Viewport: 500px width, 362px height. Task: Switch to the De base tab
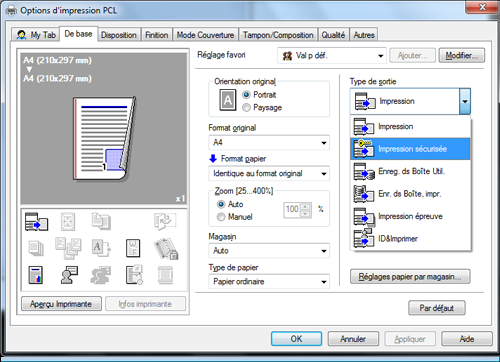[x=78, y=34]
